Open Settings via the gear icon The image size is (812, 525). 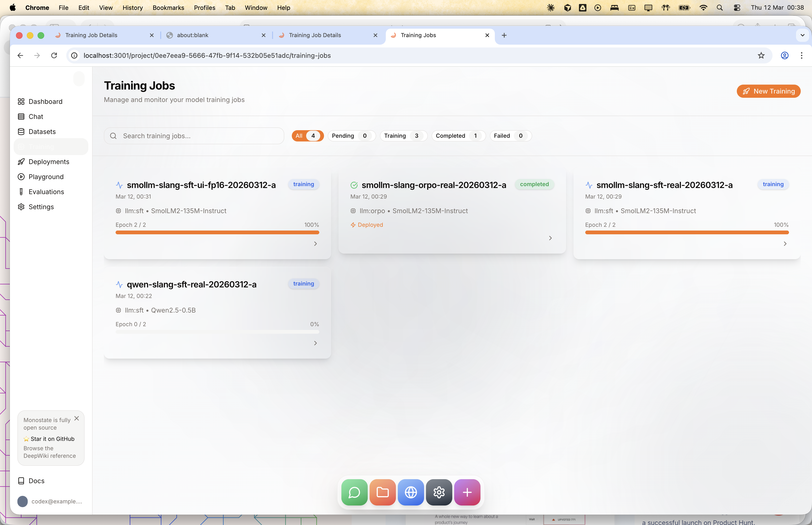coord(21,207)
